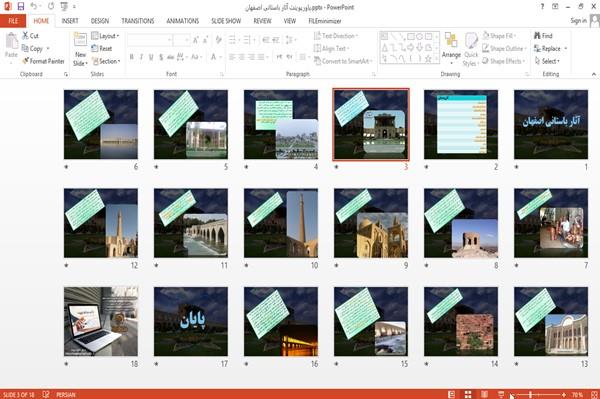Pick the oval shape in shapes gallery

(420, 37)
